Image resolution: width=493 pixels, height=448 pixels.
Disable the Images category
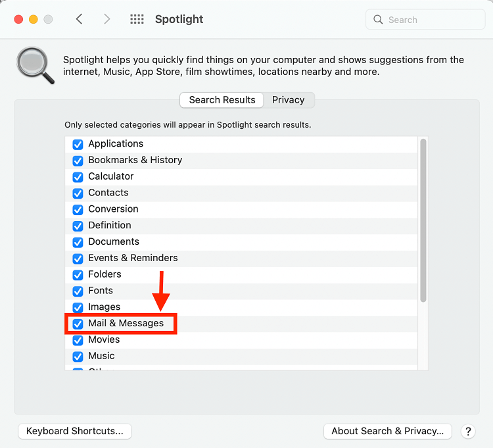click(78, 308)
